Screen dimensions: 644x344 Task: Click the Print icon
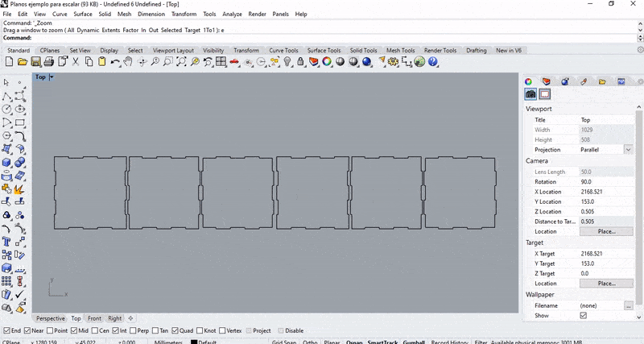[49, 62]
